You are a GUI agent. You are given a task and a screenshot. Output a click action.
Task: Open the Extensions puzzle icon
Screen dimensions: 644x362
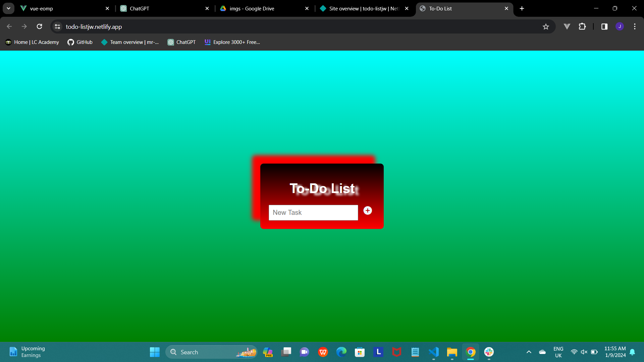point(582,26)
